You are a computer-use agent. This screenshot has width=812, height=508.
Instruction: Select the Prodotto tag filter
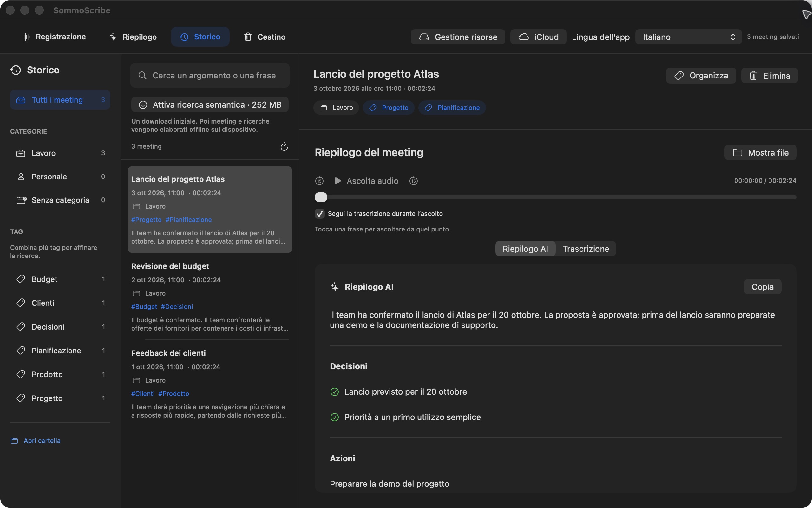point(60,375)
